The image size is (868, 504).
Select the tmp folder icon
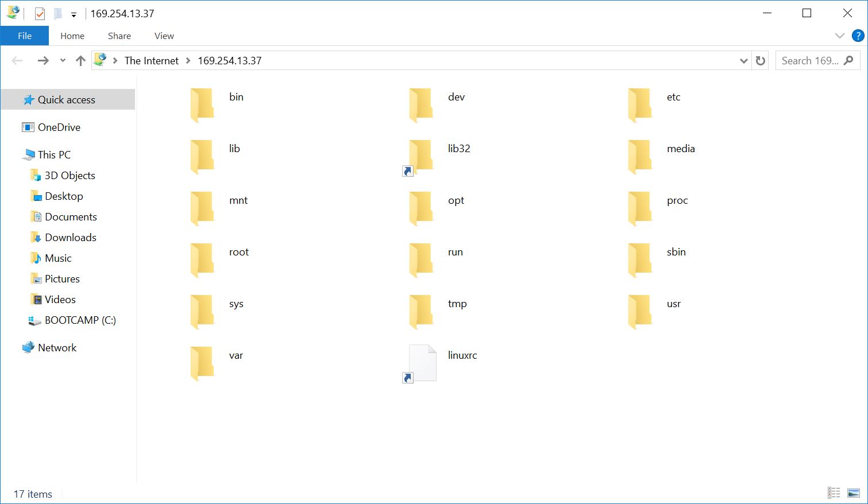(x=421, y=312)
